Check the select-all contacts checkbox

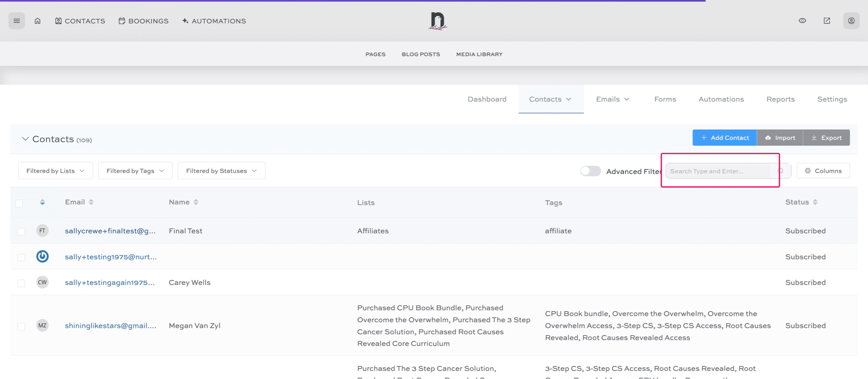pos(19,203)
